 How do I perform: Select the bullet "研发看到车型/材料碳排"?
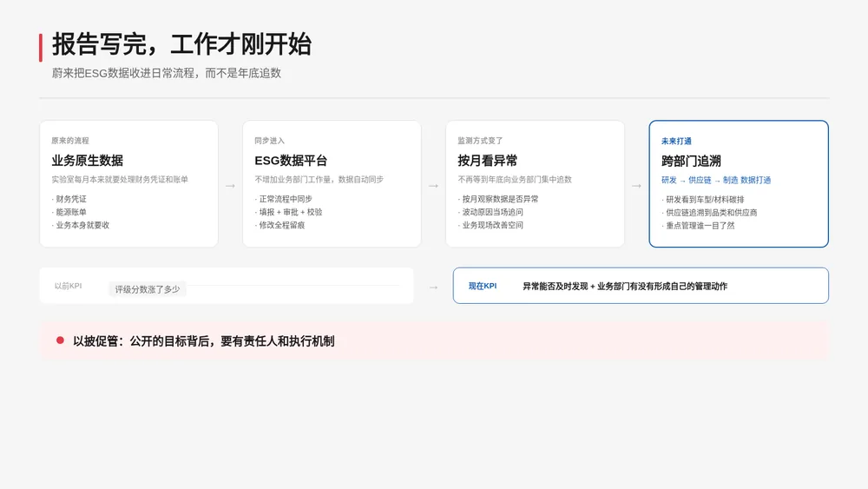tap(705, 200)
